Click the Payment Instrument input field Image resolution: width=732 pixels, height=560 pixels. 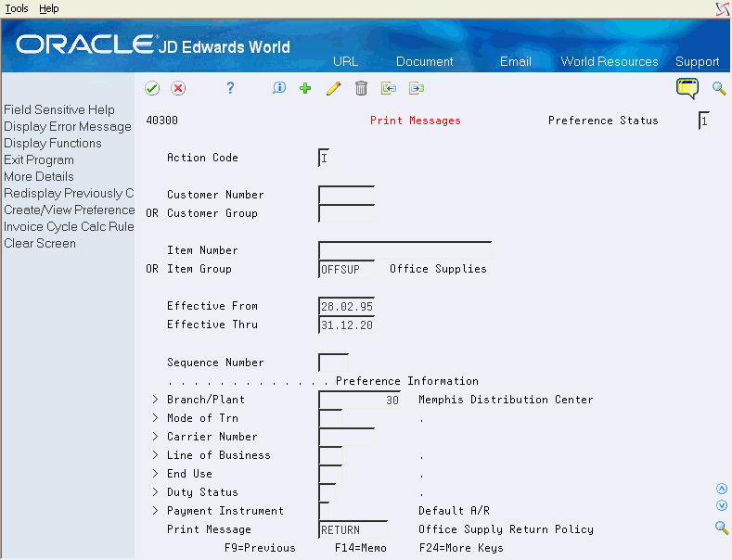[x=324, y=511]
